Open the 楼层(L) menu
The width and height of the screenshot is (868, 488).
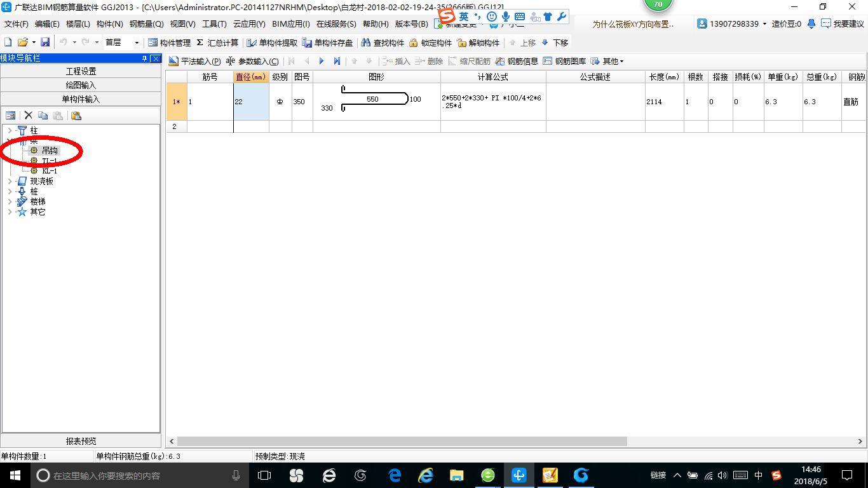pos(78,24)
